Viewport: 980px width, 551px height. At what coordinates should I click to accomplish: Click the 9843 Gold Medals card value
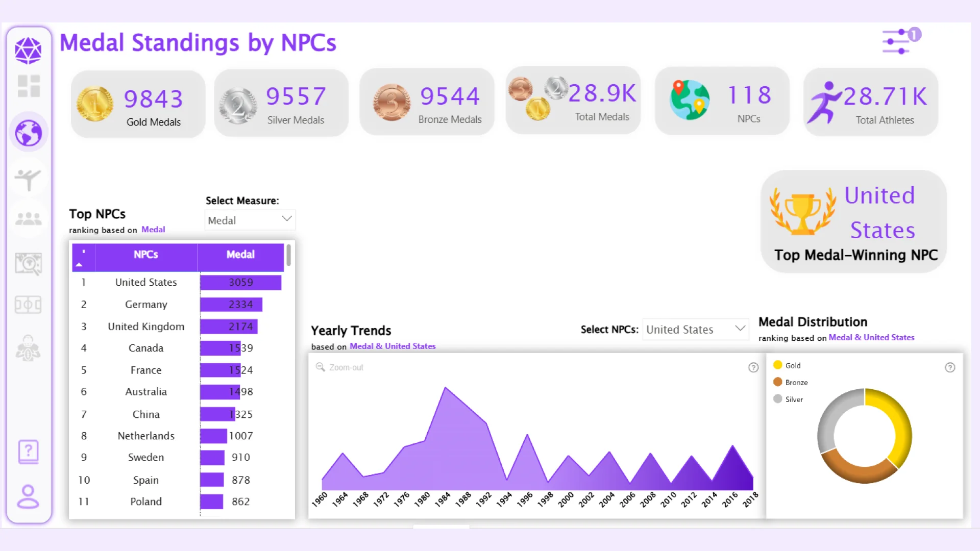[x=154, y=98]
